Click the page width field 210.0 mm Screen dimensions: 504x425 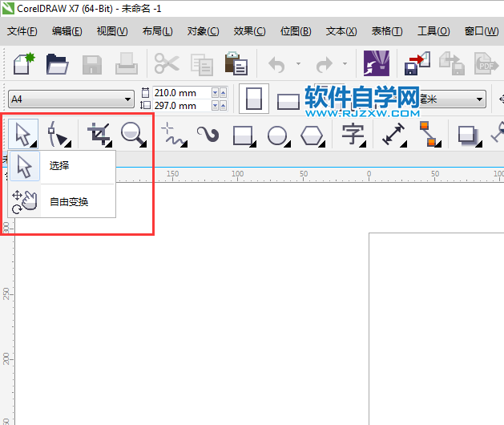point(182,93)
